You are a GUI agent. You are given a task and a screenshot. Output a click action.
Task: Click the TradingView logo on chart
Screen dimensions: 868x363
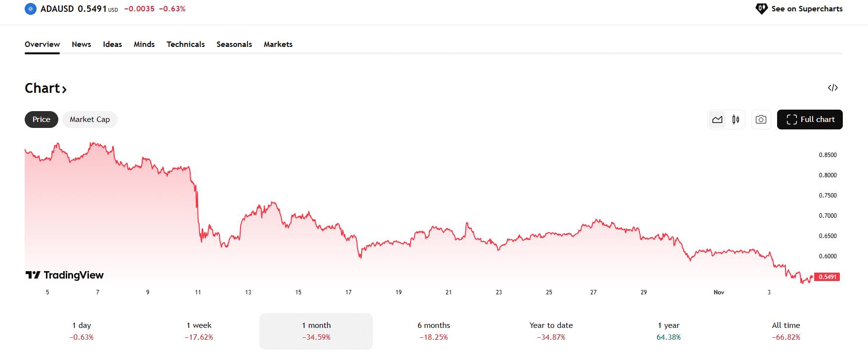point(65,275)
